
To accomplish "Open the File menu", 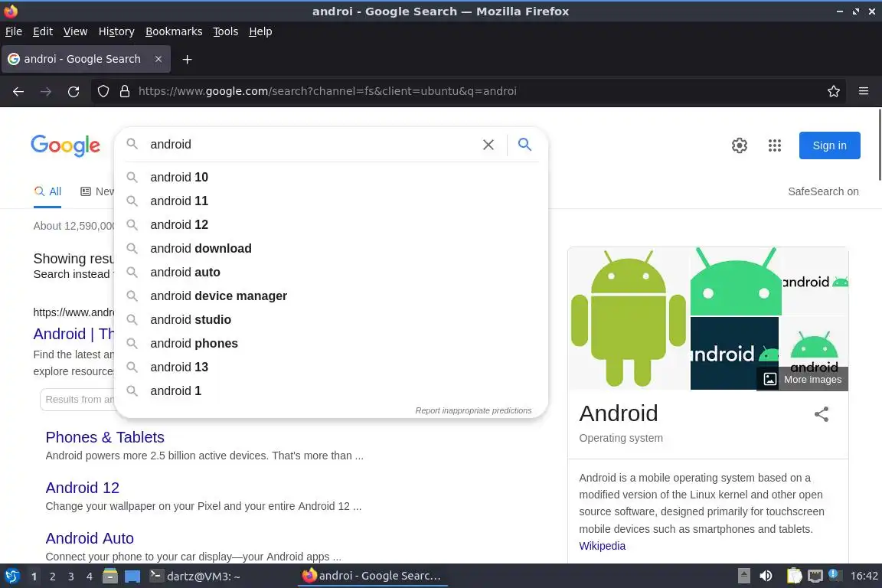I will click(x=14, y=31).
